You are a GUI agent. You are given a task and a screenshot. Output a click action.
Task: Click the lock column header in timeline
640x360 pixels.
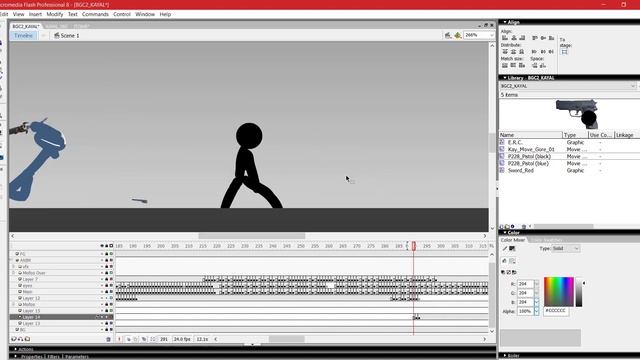107,246
